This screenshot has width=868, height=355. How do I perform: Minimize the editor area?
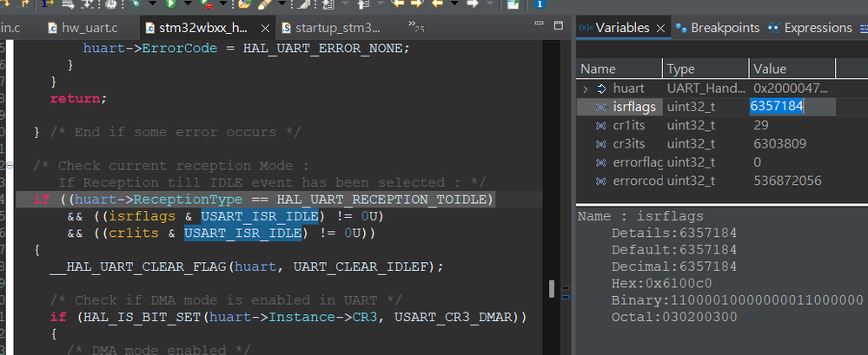tap(540, 24)
